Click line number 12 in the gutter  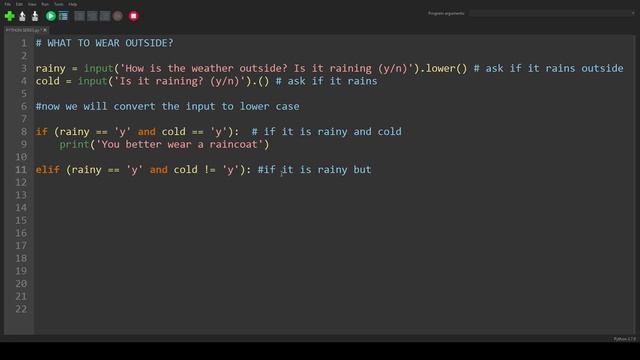tap(21, 182)
